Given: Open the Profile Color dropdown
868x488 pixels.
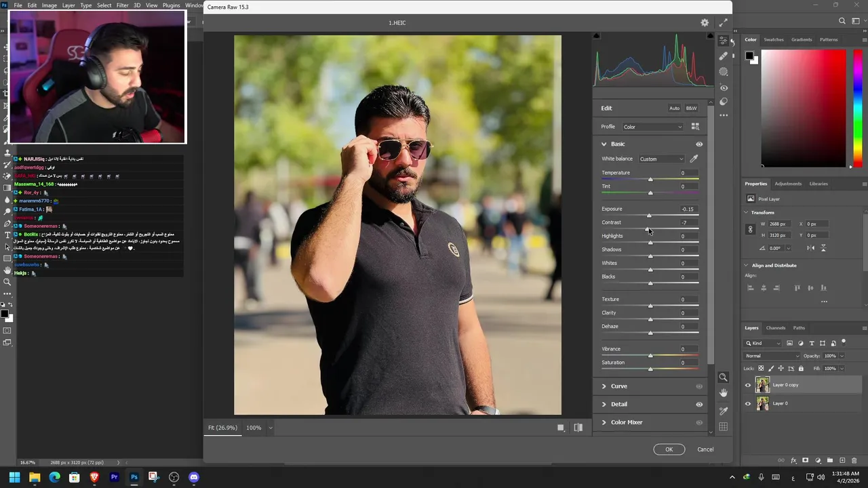Looking at the screenshot, I should click(x=652, y=127).
